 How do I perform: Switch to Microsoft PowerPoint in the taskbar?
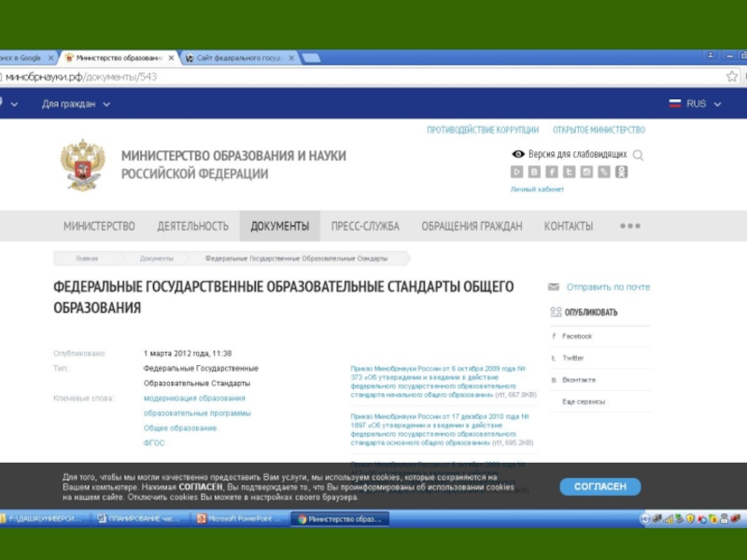[x=239, y=519]
